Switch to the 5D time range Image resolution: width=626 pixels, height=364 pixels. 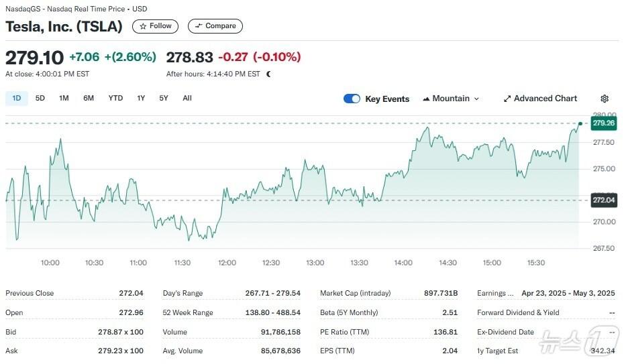40,99
